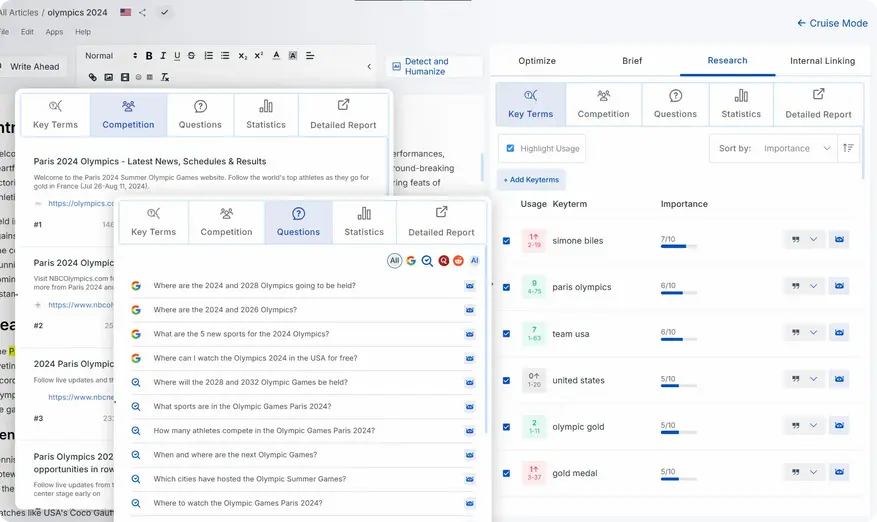Click the Google filter icon in Questions

pyautogui.click(x=411, y=260)
